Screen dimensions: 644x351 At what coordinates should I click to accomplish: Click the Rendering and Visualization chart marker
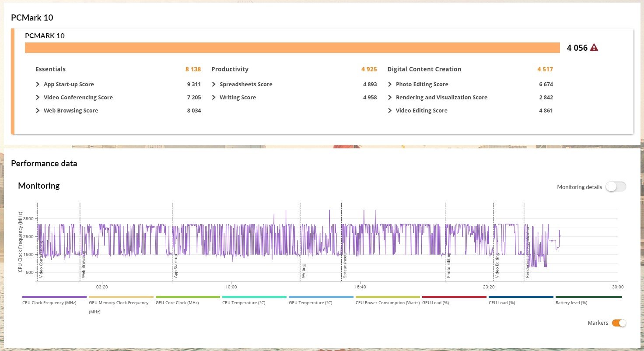pyautogui.click(x=527, y=252)
